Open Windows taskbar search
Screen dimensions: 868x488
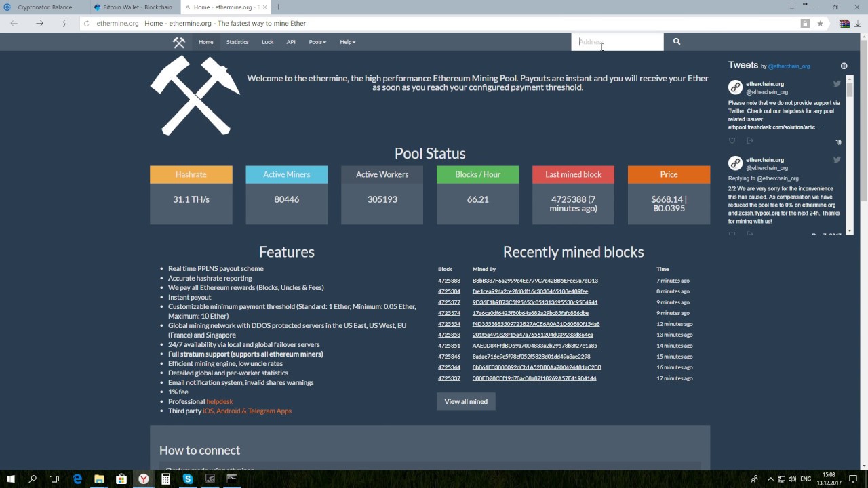pyautogui.click(x=33, y=479)
